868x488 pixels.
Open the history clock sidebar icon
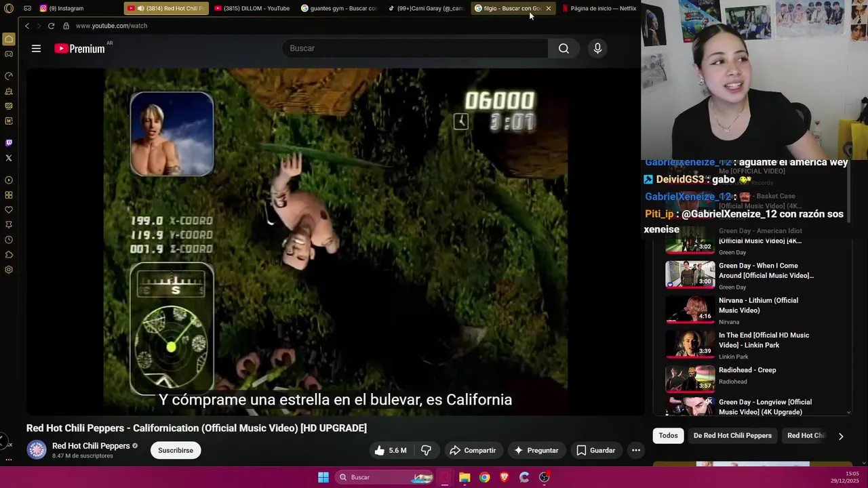[x=9, y=240]
